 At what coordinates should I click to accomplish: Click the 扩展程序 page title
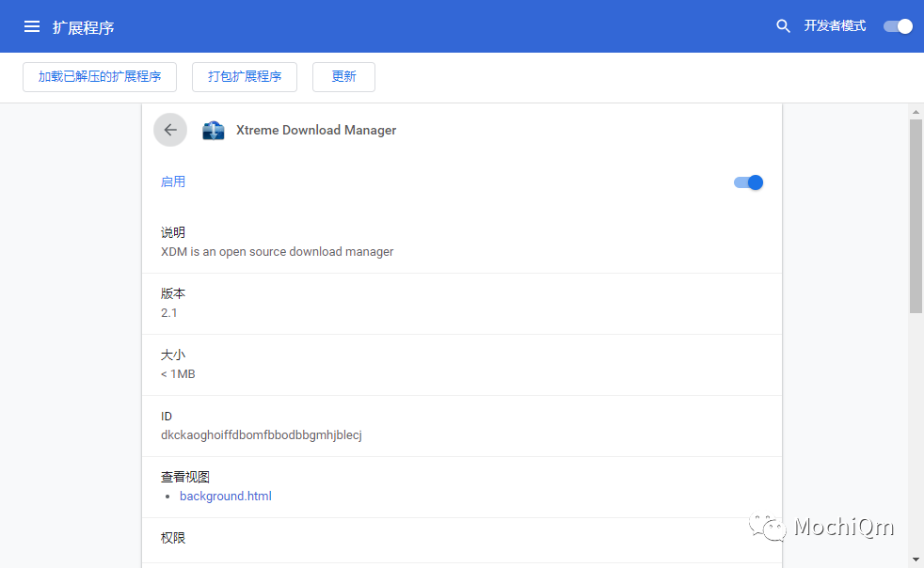coord(84,27)
